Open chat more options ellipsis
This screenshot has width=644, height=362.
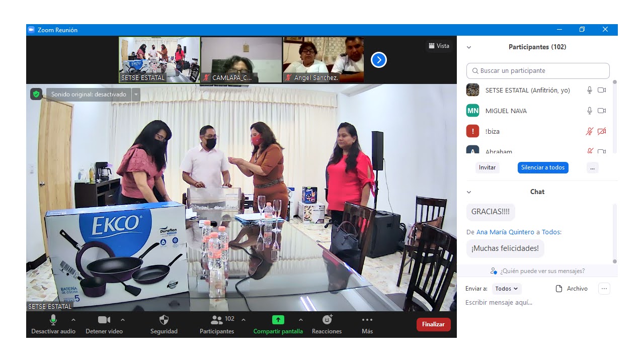(604, 289)
